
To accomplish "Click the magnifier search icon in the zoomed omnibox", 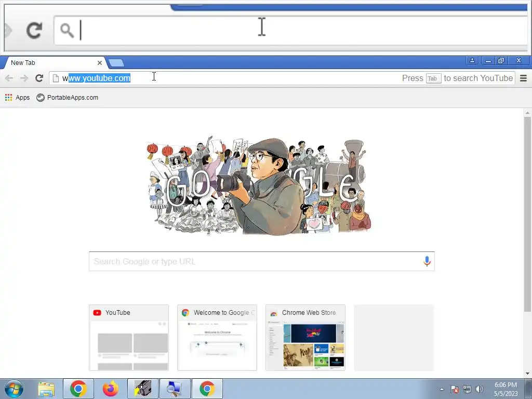I will tap(67, 31).
